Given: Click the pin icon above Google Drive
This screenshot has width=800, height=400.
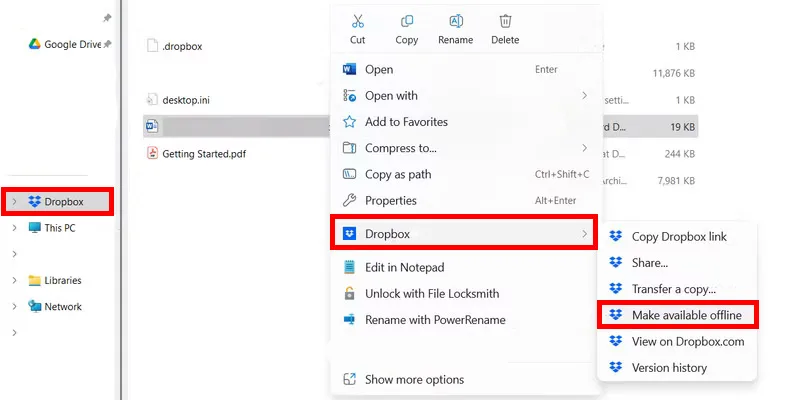Looking at the screenshot, I should pos(107,18).
